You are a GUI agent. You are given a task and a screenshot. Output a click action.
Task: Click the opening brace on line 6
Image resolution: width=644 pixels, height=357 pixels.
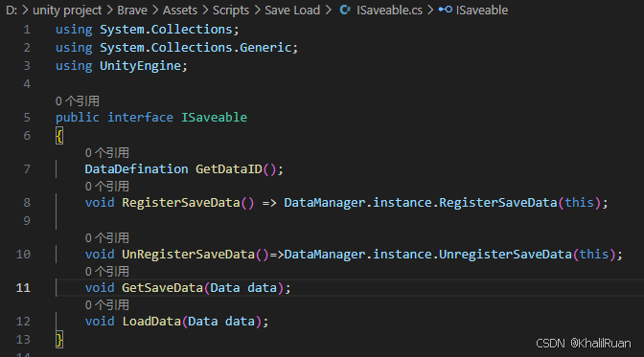pos(59,136)
